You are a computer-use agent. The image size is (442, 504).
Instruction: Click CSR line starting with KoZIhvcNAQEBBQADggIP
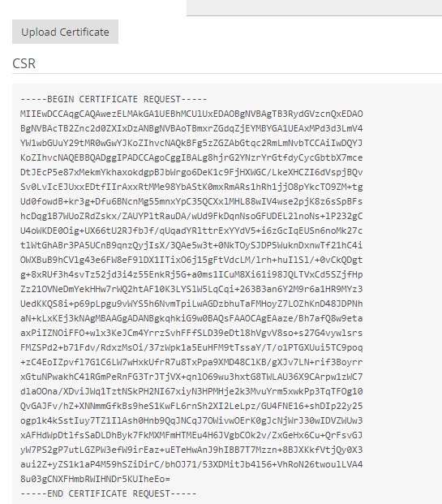(x=191, y=157)
